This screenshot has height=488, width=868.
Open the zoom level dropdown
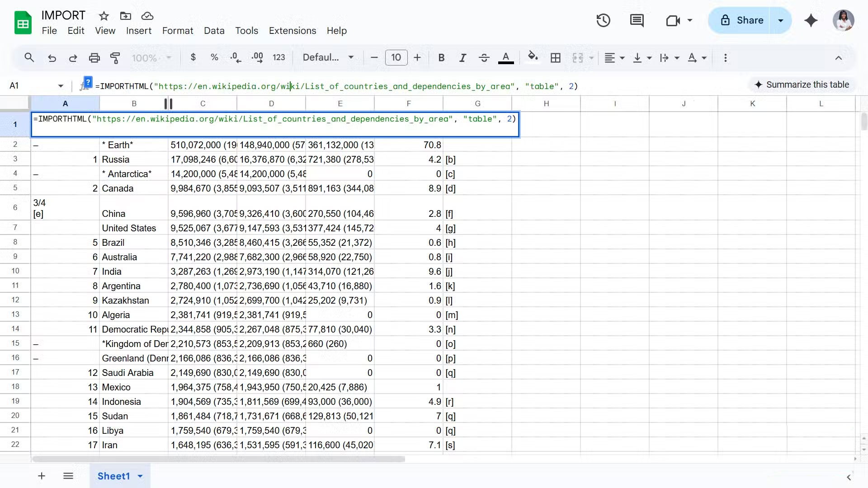pos(151,57)
